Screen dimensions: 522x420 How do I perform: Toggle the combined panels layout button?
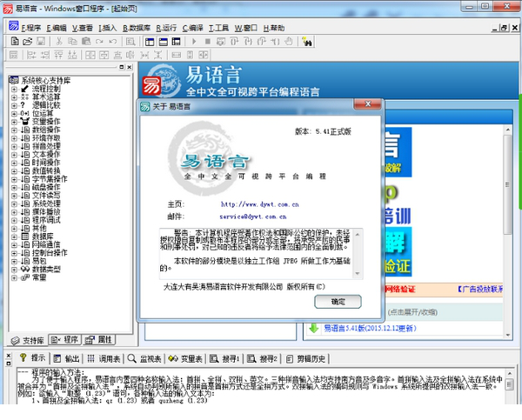tap(176, 42)
